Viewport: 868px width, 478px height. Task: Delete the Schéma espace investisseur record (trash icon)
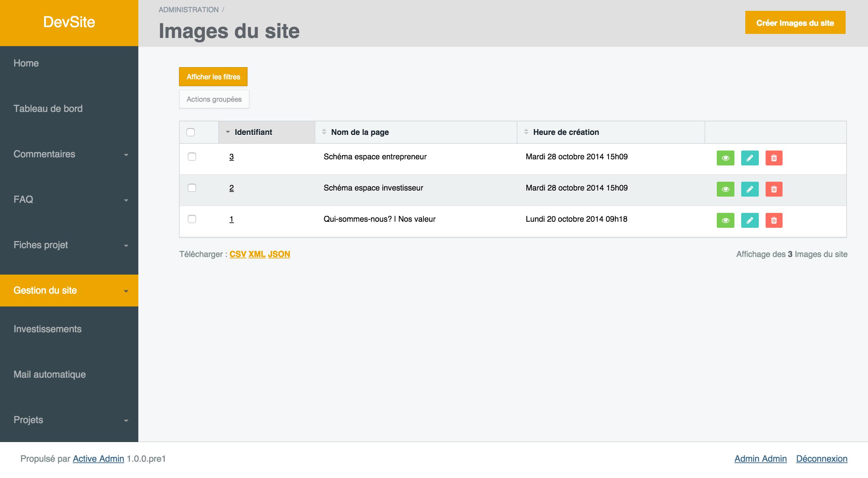774,189
